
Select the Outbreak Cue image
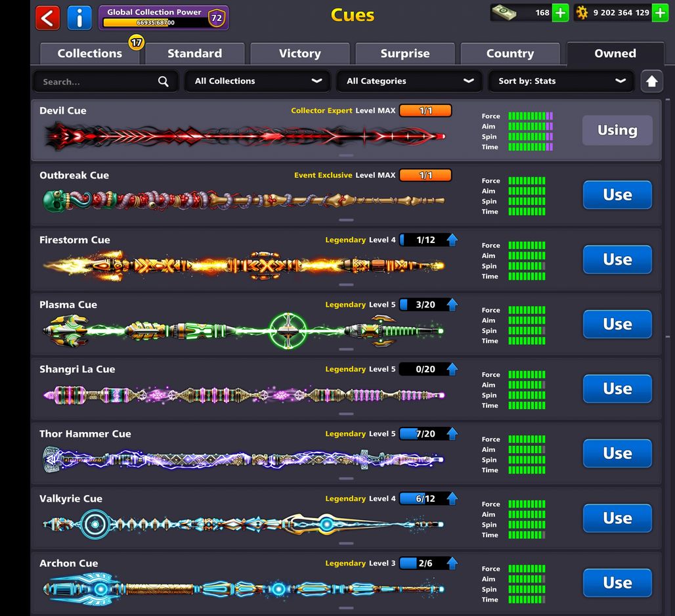click(x=244, y=200)
